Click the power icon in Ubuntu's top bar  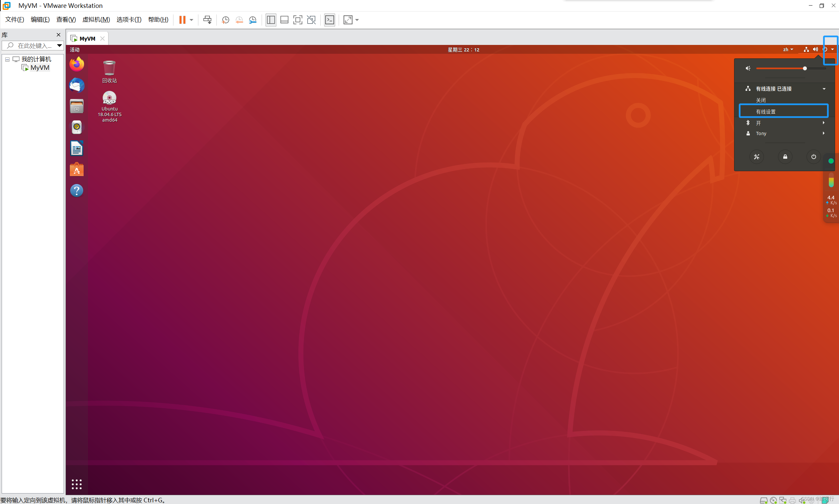click(x=825, y=50)
